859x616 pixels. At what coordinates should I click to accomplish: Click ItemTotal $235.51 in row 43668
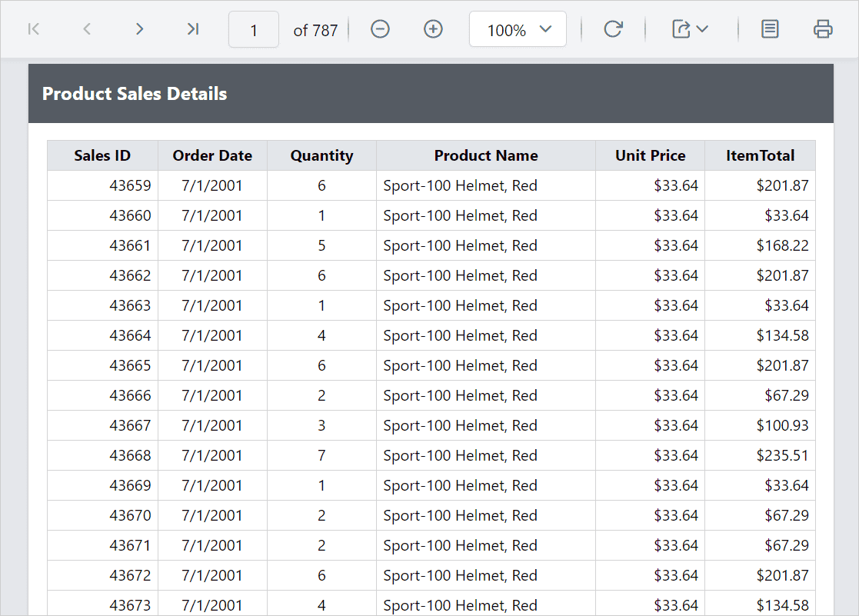pos(760,455)
